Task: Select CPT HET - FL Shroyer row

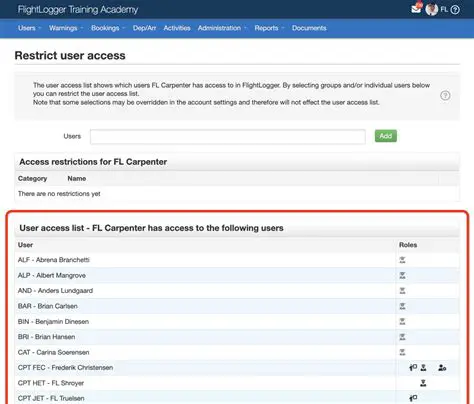Action: (237, 383)
